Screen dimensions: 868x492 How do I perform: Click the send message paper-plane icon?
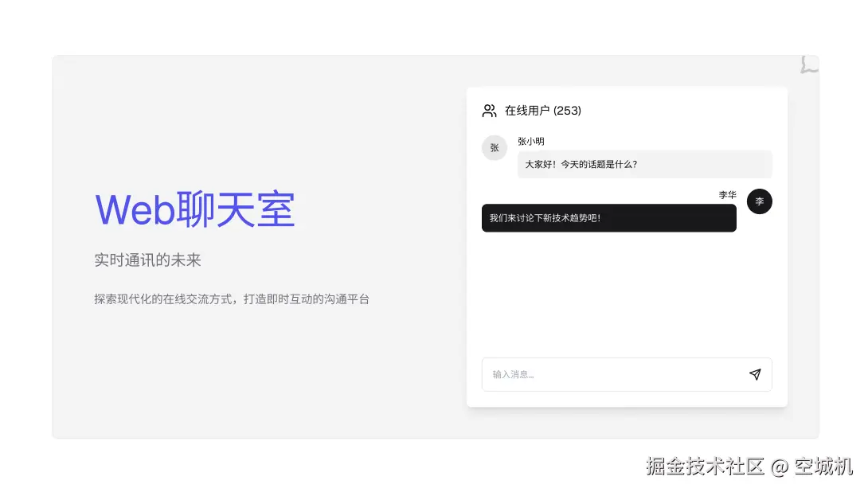(755, 374)
